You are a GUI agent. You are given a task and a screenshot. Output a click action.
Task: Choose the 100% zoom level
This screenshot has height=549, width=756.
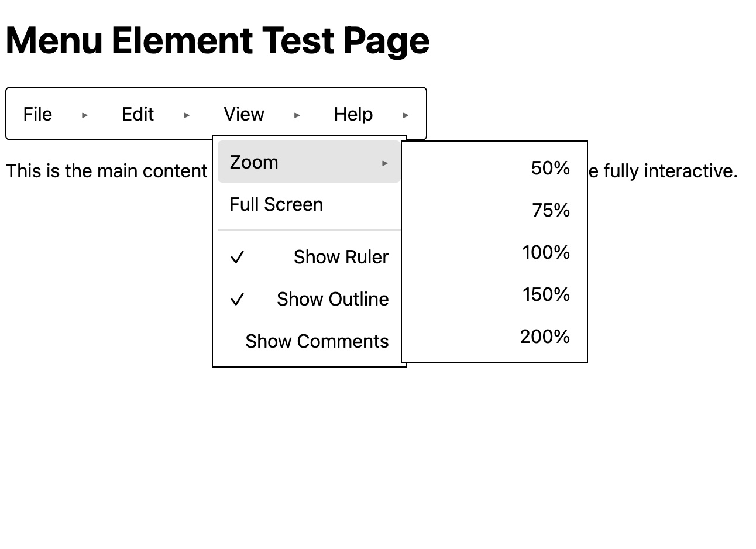click(x=545, y=252)
